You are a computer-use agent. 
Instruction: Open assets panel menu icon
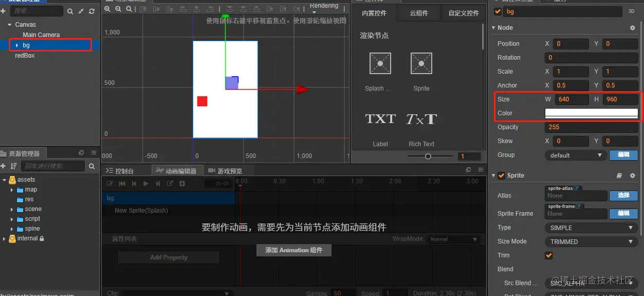[94, 153]
